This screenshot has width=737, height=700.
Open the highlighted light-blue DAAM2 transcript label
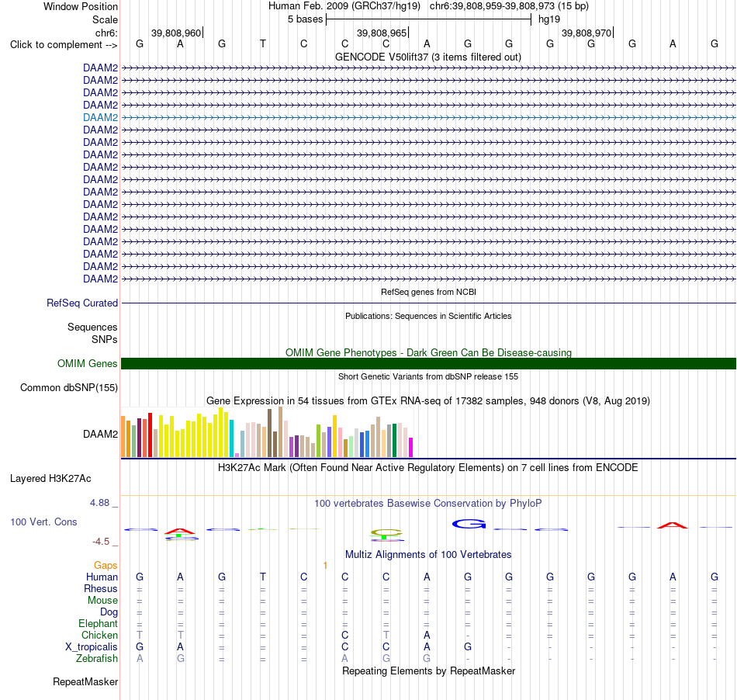pos(100,117)
